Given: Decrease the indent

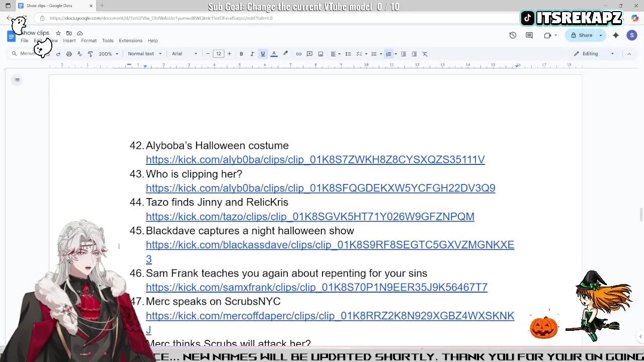Looking at the screenshot, I should [404, 54].
